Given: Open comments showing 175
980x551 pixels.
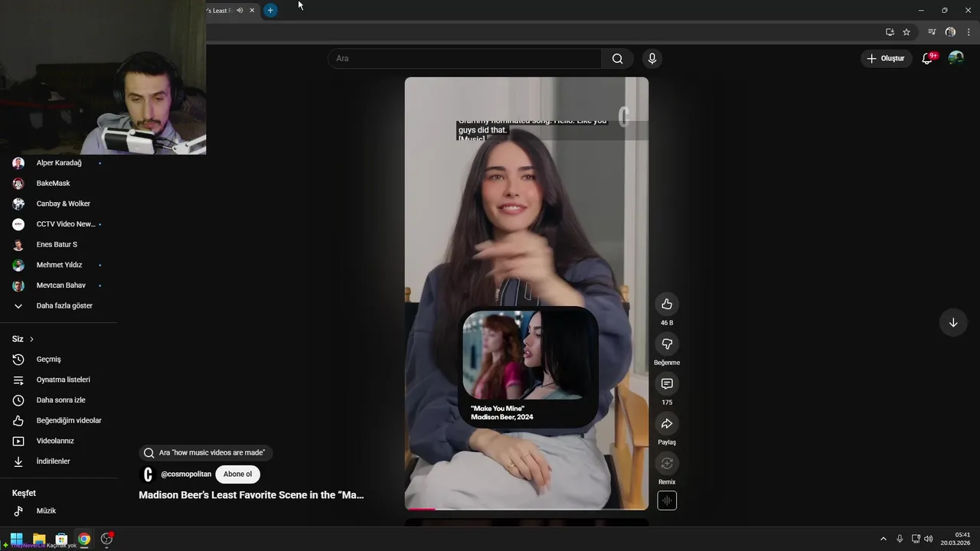Looking at the screenshot, I should tap(667, 383).
